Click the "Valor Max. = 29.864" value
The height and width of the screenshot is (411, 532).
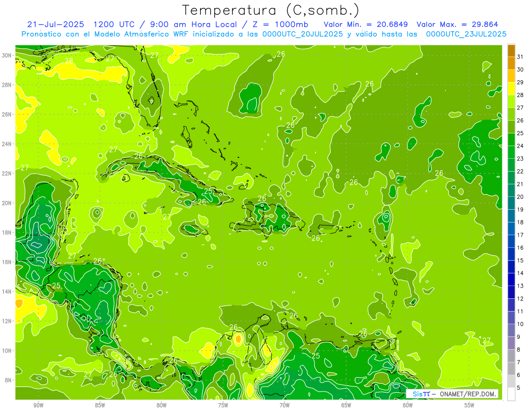point(458,24)
